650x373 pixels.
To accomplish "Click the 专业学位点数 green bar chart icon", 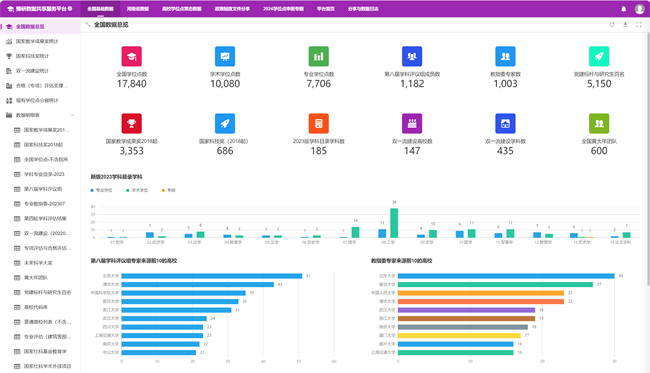I will (318, 56).
